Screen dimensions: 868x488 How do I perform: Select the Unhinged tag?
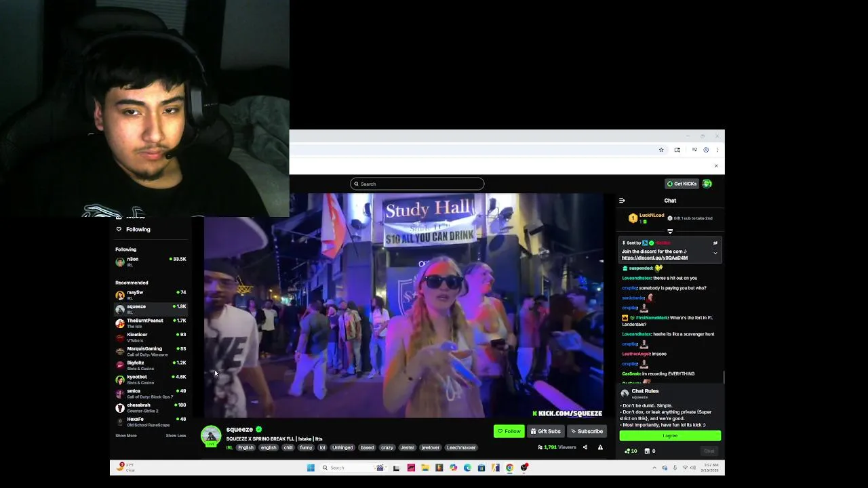click(342, 447)
